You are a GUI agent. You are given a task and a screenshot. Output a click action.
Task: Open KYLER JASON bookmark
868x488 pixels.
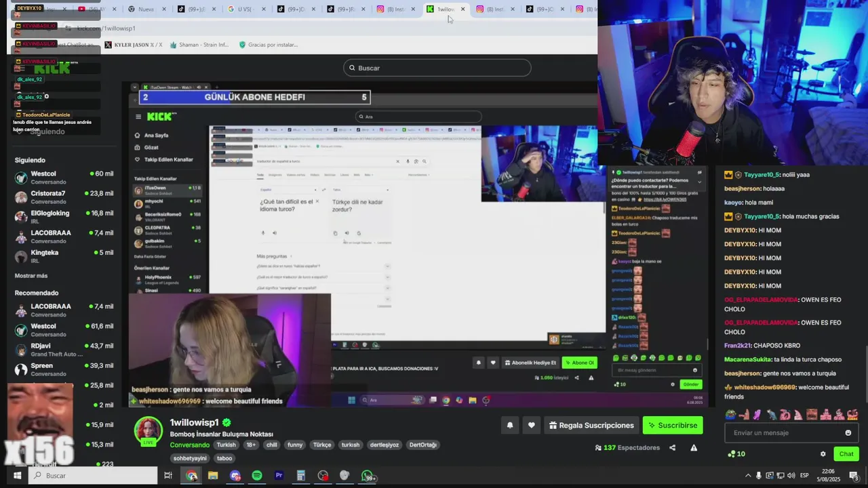click(134, 45)
